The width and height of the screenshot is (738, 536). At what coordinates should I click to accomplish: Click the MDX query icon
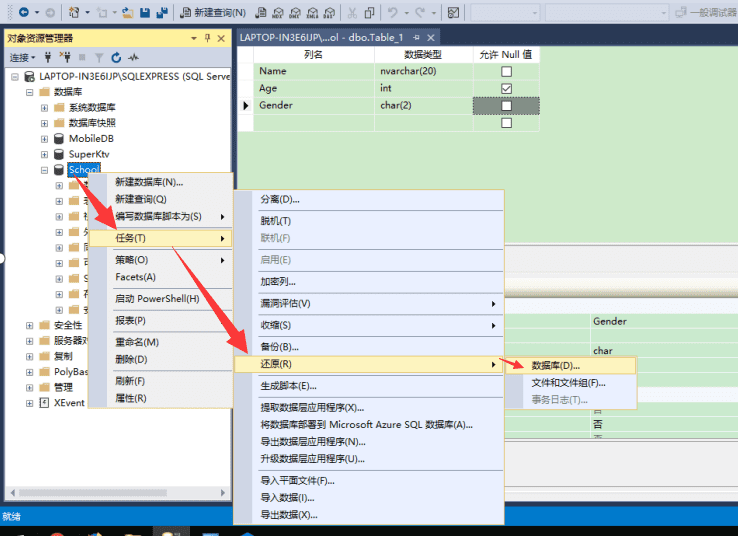(278, 12)
